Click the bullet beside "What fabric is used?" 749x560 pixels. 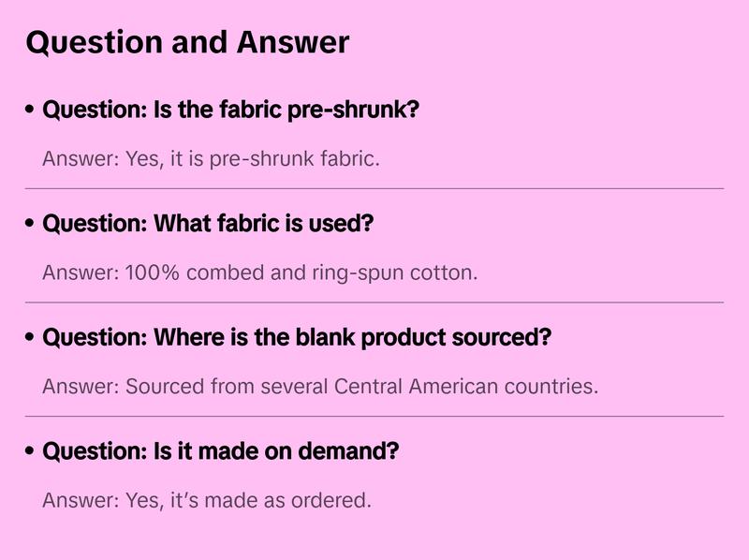31,225
